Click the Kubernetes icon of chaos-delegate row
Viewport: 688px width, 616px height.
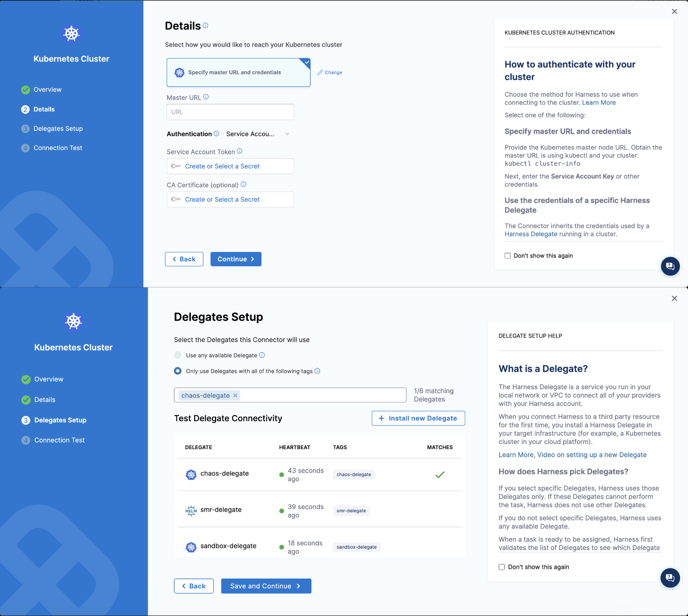pyautogui.click(x=191, y=475)
